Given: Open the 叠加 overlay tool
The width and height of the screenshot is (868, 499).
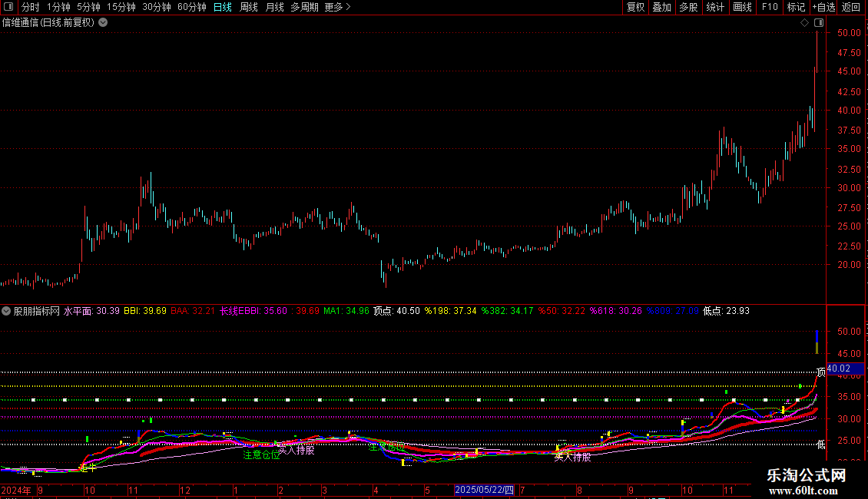Looking at the screenshot, I should pyautogui.click(x=661, y=8).
